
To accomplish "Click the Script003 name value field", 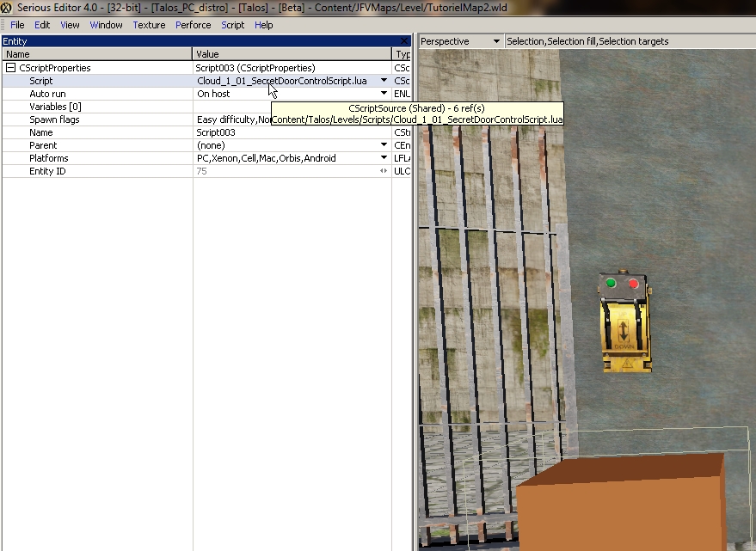I will pyautogui.click(x=292, y=132).
